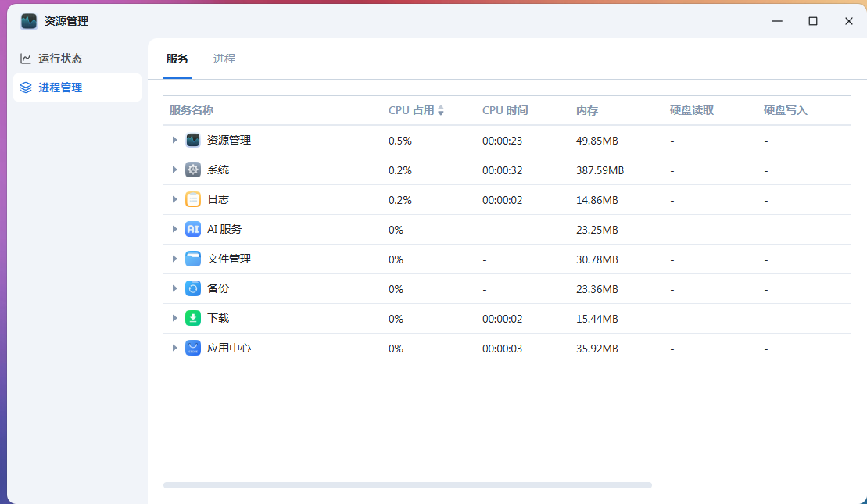Open 进程管理 in the sidebar
Viewport: 867px width, 504px height.
tap(60, 88)
